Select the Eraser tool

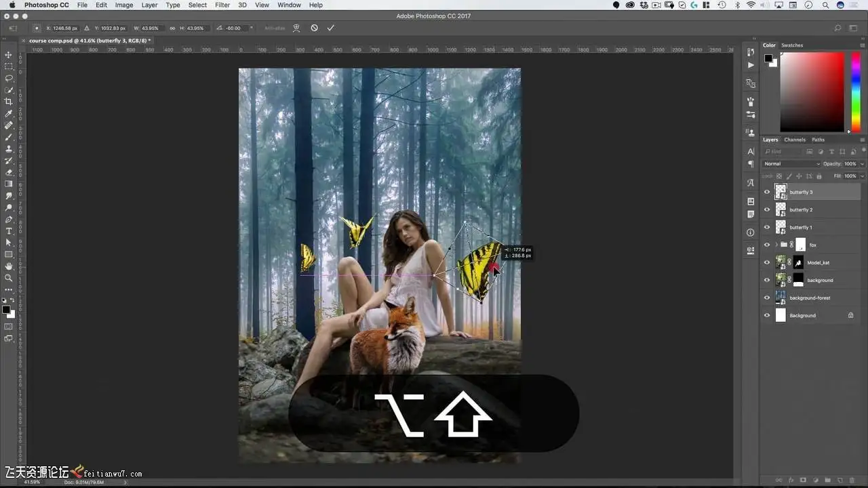pos(9,172)
